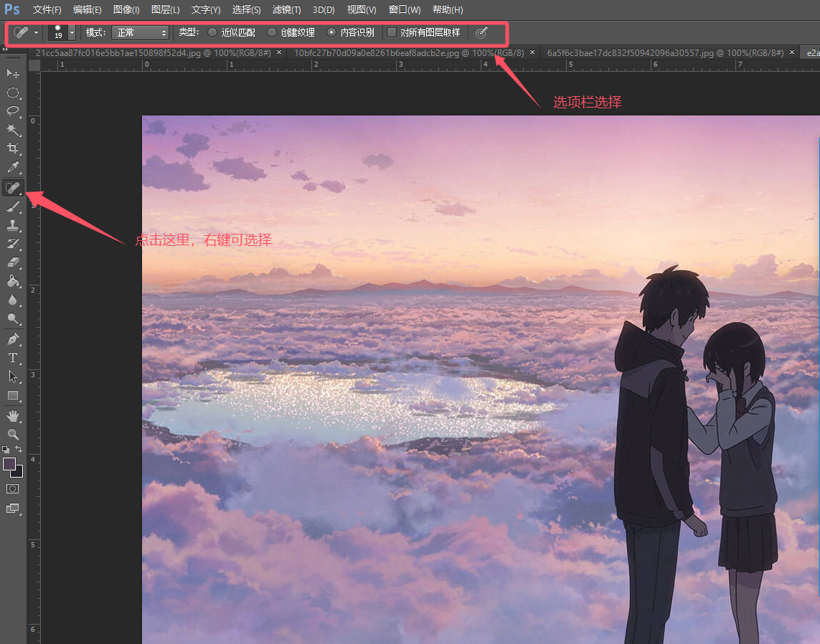Screen dimensions: 820x644
Task: Select the Rectangle shape tool
Action: point(12,396)
